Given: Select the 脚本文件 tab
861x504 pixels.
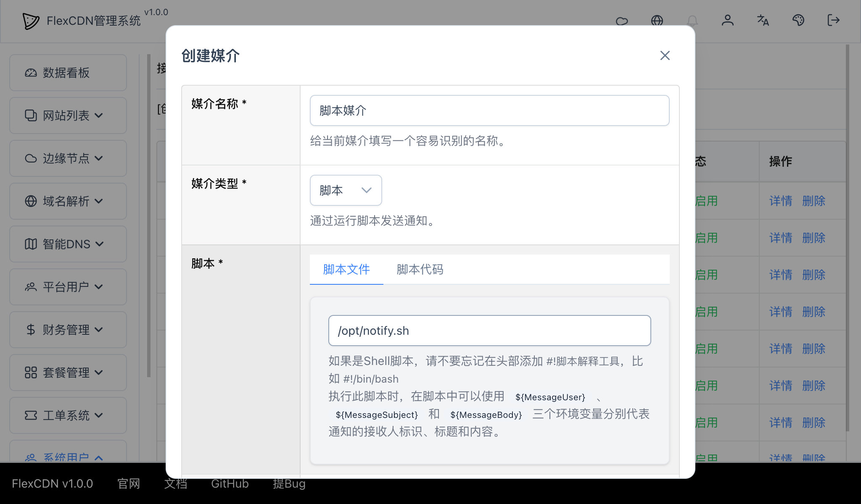Looking at the screenshot, I should pos(346,270).
